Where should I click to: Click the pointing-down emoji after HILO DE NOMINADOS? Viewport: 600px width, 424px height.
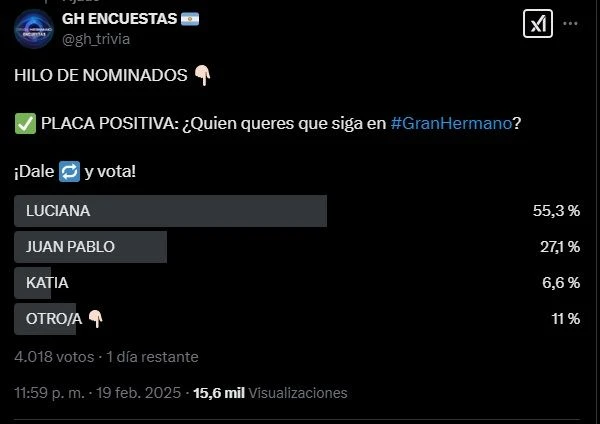point(202,75)
